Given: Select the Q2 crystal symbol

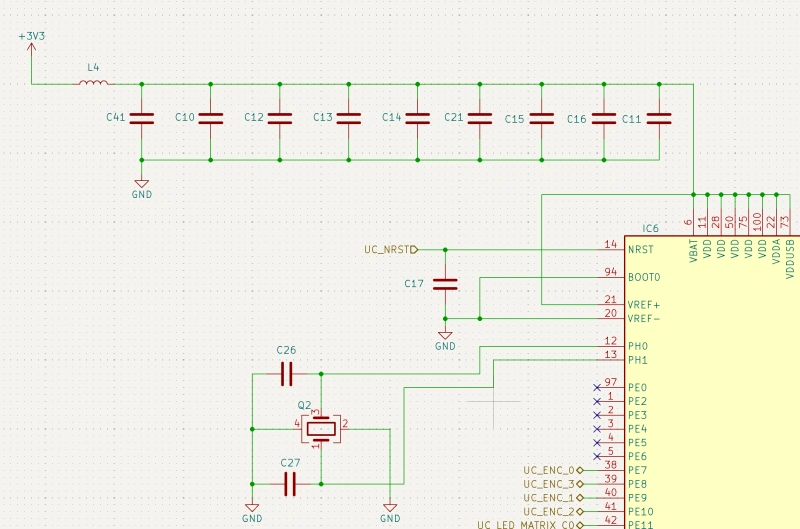Looking at the screenshot, I should coord(320,428).
